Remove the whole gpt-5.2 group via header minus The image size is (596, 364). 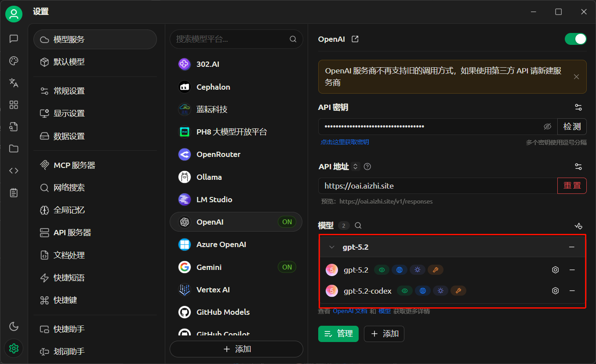pyautogui.click(x=572, y=247)
